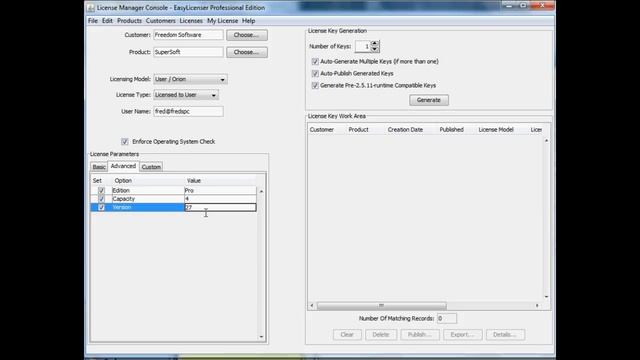Screen dimensions: 640x360
Task: Sort by Product column in Work Area
Action: click(x=358, y=130)
